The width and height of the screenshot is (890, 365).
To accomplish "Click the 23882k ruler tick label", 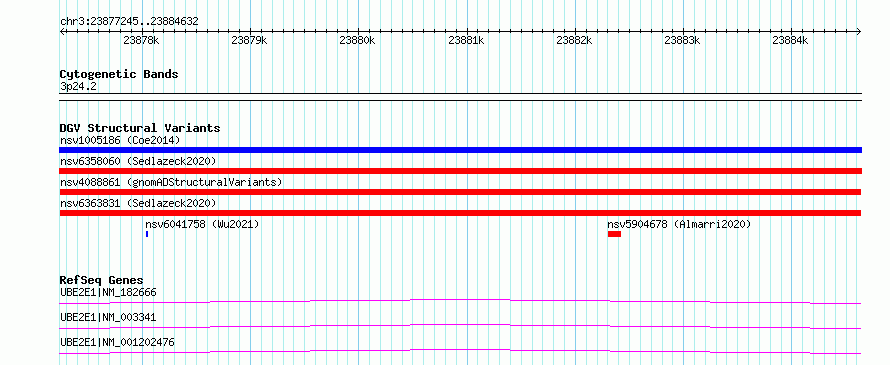I will point(574,40).
